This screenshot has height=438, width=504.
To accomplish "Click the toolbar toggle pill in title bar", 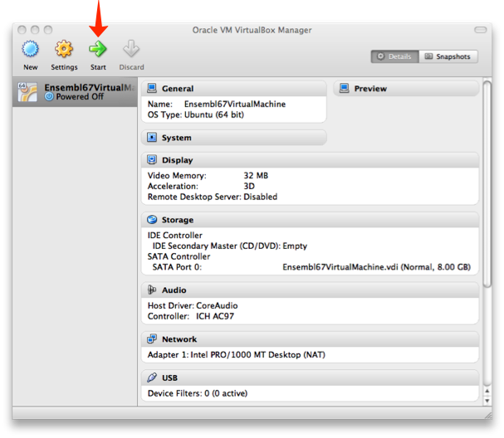I will point(481,30).
